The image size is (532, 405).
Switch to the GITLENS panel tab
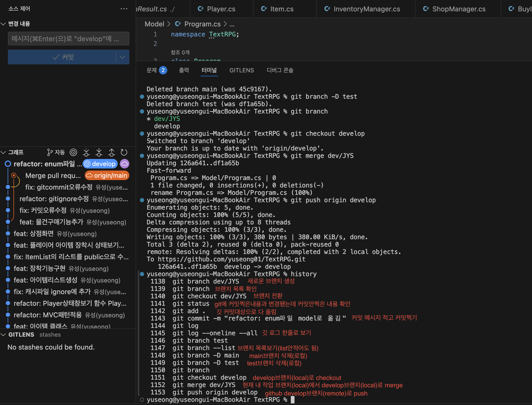[x=241, y=70]
